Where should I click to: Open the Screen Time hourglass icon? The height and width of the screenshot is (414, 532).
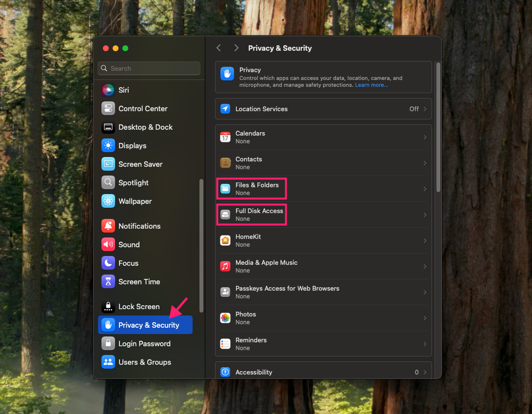tap(108, 281)
